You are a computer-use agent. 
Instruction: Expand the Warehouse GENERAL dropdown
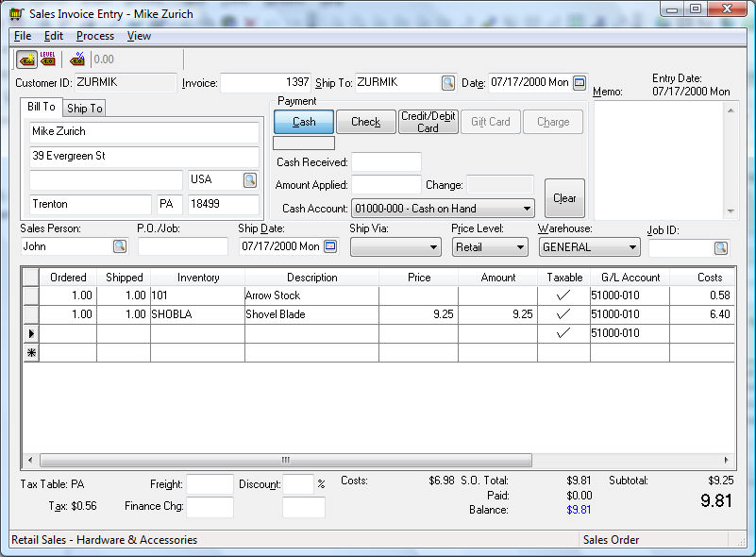tap(631, 247)
